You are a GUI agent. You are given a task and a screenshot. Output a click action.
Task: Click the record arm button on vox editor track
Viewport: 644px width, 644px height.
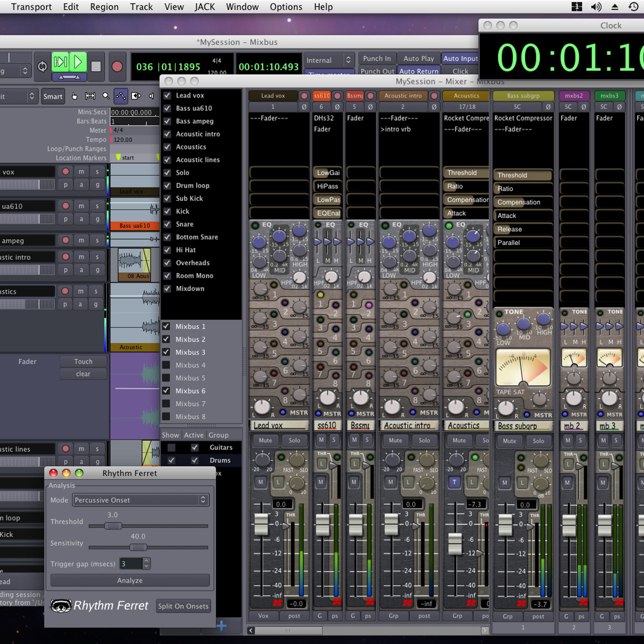(65, 172)
